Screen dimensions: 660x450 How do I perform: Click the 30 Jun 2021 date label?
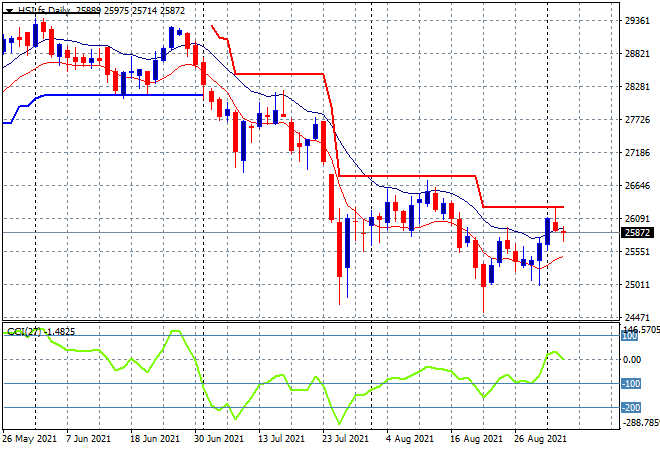pyautogui.click(x=219, y=439)
